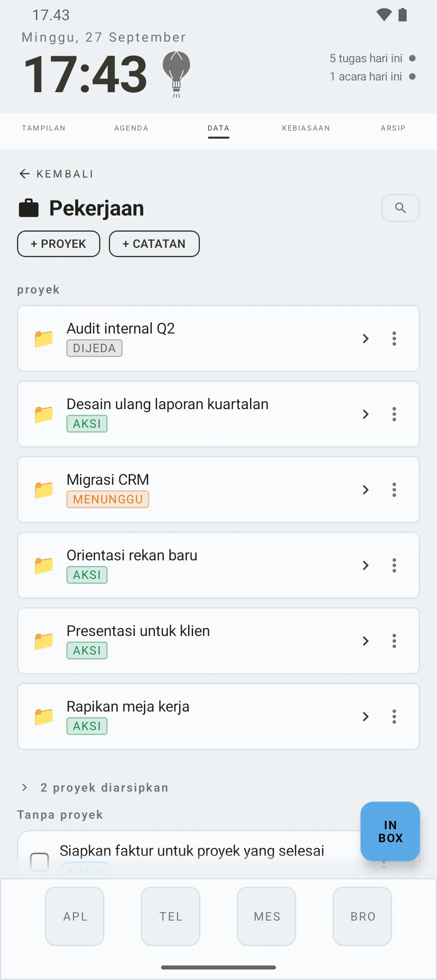Open the KEBIASAAN tab
Viewport: 437px width, 980px height.
pos(306,128)
